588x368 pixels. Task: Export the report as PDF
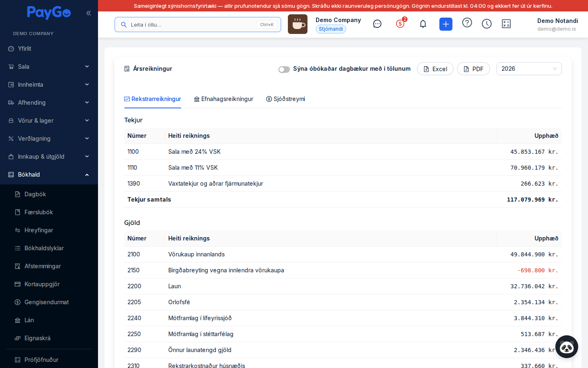pos(473,69)
